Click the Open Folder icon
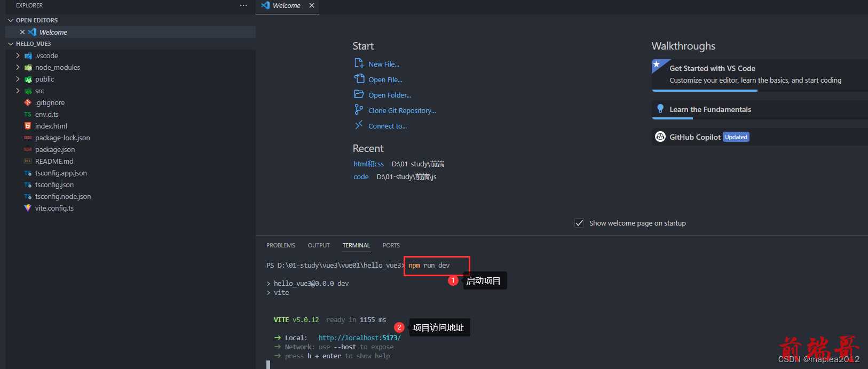This screenshot has height=369, width=868. pos(359,94)
